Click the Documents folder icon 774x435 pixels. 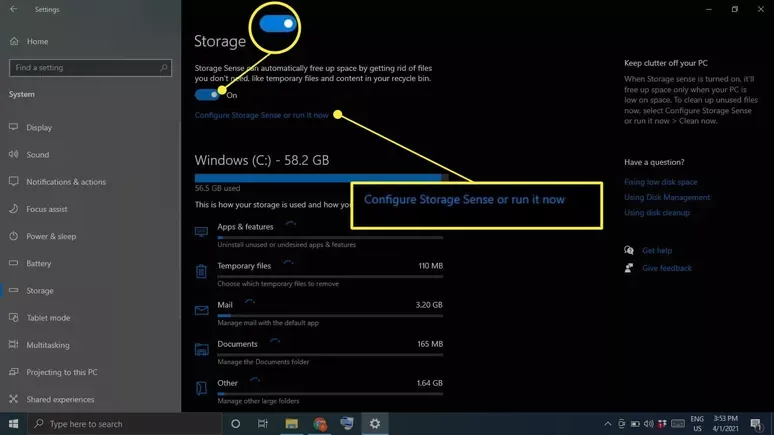point(201,350)
